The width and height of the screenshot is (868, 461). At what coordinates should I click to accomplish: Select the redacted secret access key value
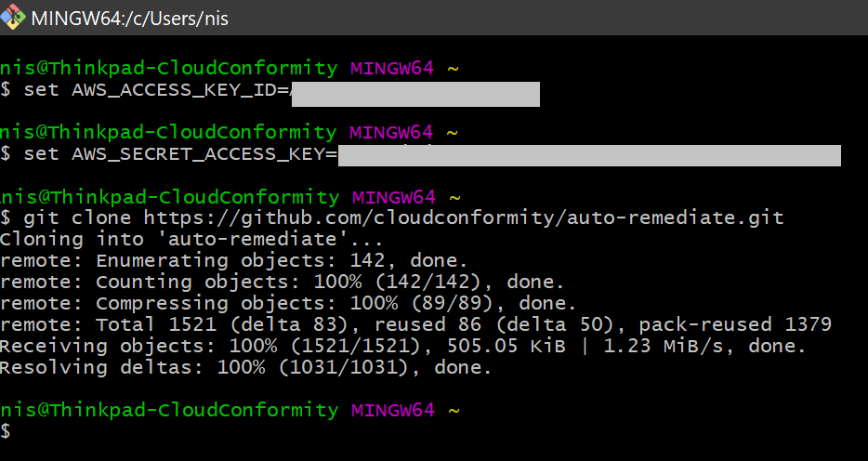click(589, 154)
